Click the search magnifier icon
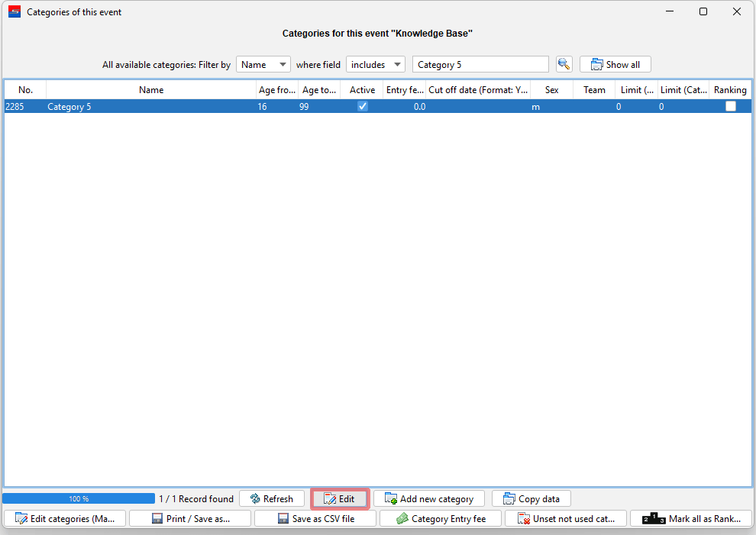Viewport: 756px width, 535px height. 564,64
